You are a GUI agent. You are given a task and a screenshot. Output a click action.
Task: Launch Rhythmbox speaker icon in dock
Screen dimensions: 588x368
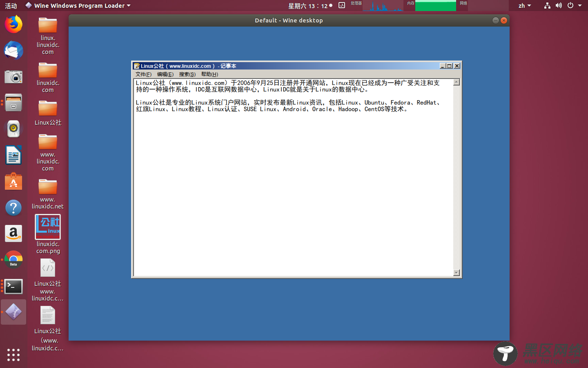pos(13,129)
